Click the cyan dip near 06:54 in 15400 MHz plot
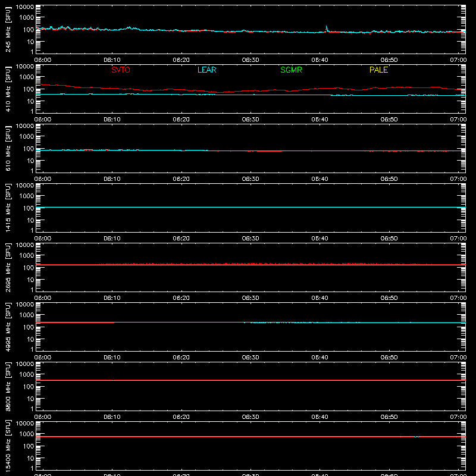Image resolution: width=476 pixels, height=476 pixels. coord(417,437)
